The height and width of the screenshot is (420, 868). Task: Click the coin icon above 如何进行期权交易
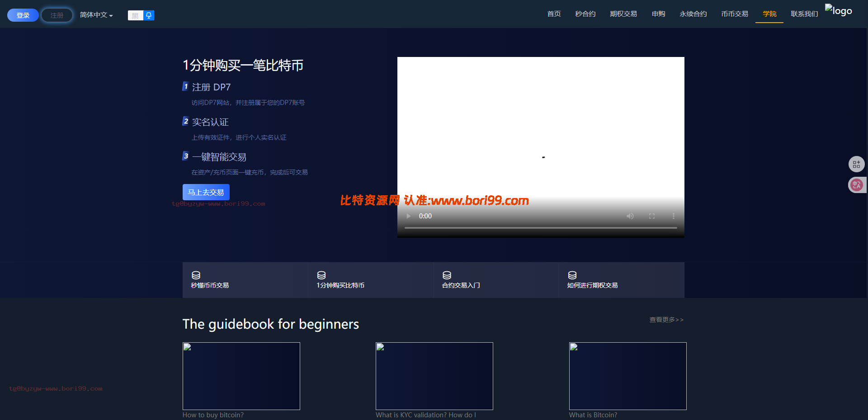coord(572,275)
